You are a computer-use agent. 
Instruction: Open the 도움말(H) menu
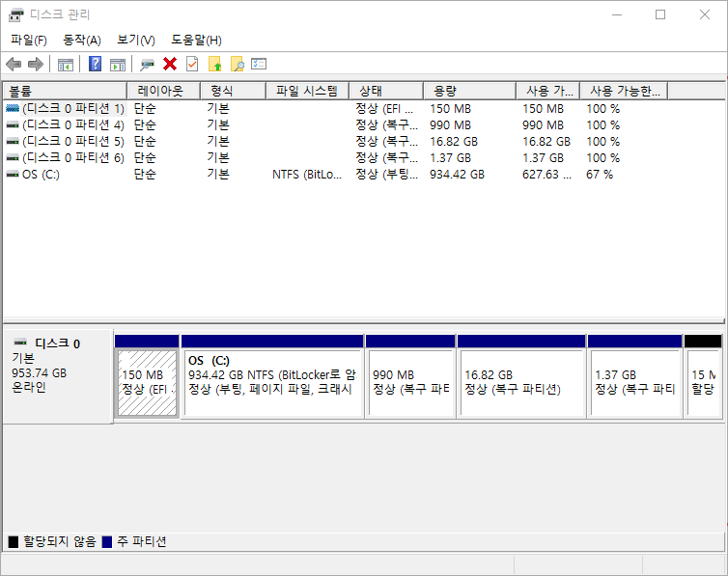[196, 40]
